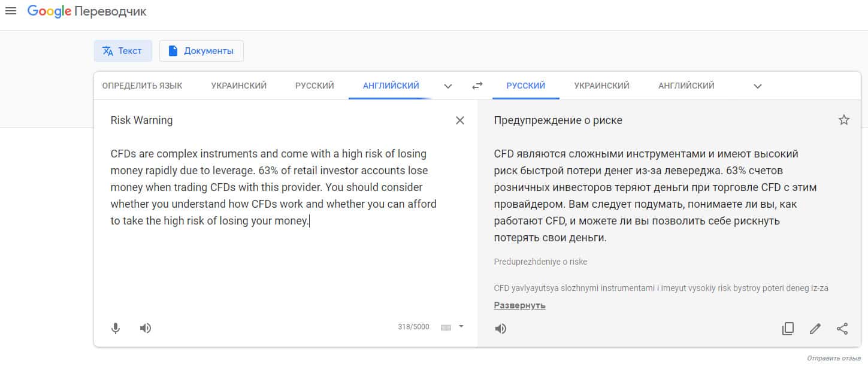Save translation with the star icon
Image resolution: width=868 pixels, height=367 pixels.
[x=844, y=120]
